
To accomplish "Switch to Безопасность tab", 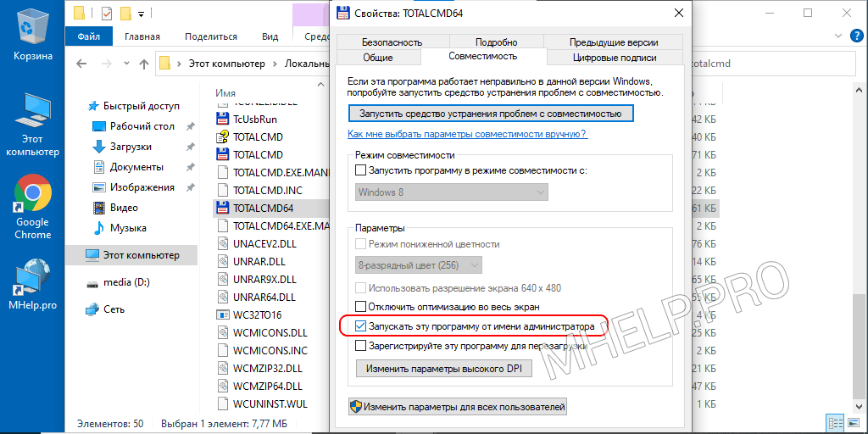I will (x=392, y=42).
